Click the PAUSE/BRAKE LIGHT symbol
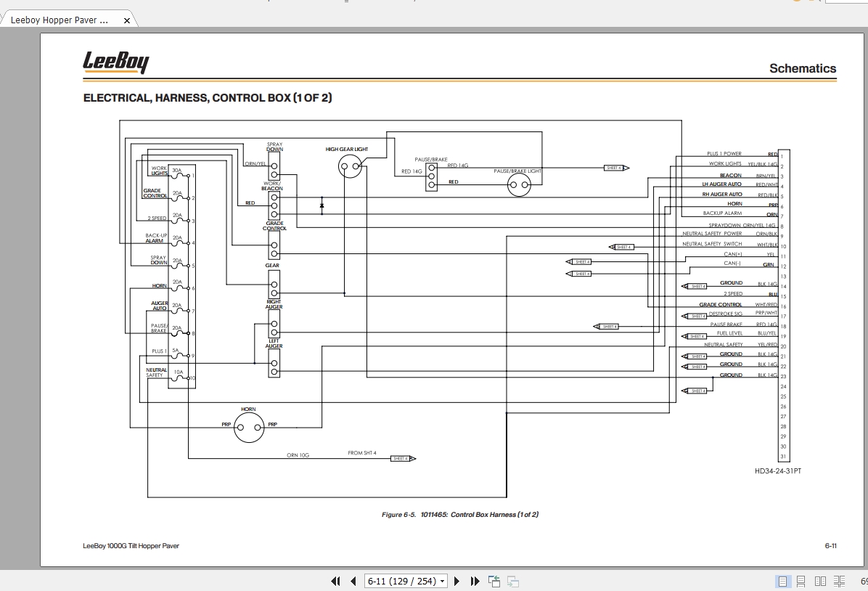This screenshot has height=591, width=868. [x=519, y=186]
